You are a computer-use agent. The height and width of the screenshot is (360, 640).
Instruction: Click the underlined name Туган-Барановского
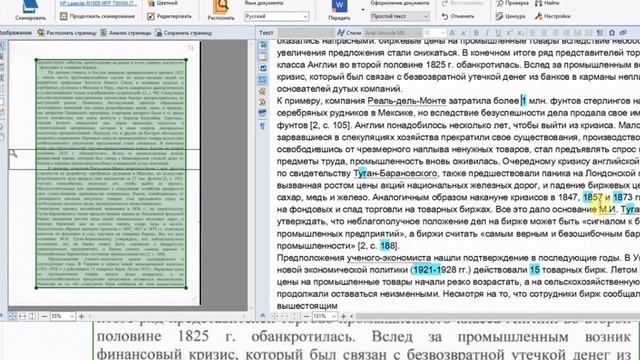[x=395, y=173]
